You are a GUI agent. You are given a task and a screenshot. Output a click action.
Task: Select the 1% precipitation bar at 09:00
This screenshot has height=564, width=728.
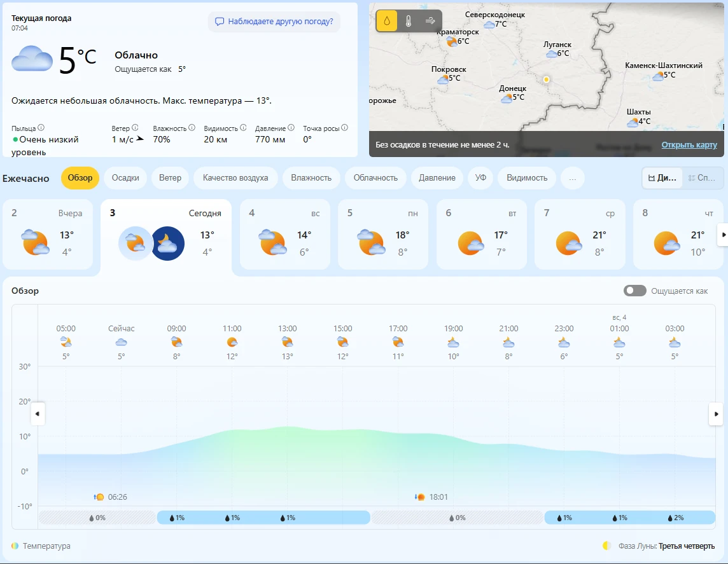(177, 518)
